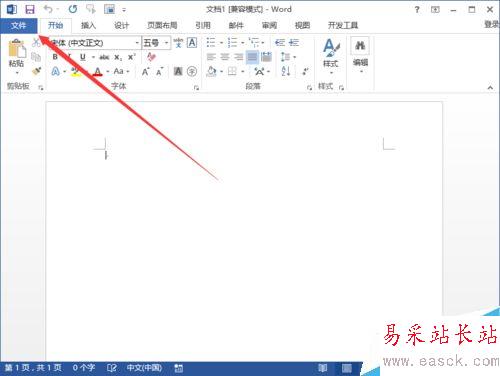Click the 0 个字 word count
The width and height of the screenshot is (500, 376).
point(84,368)
